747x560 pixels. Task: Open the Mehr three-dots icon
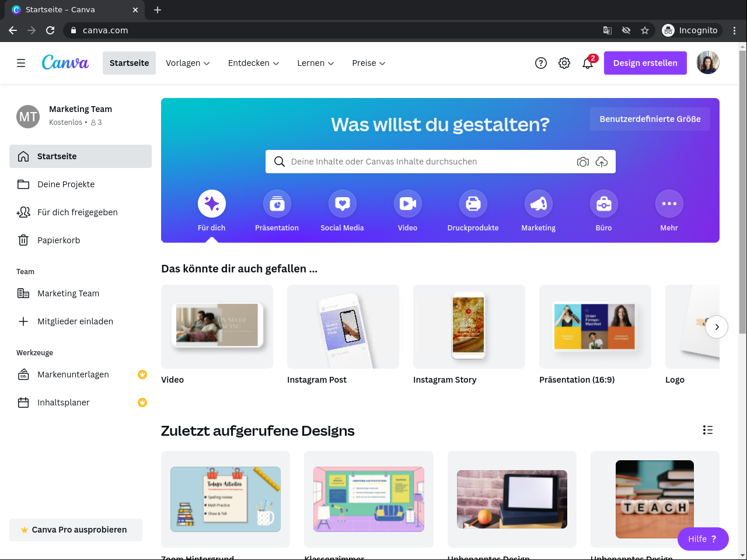tap(669, 204)
